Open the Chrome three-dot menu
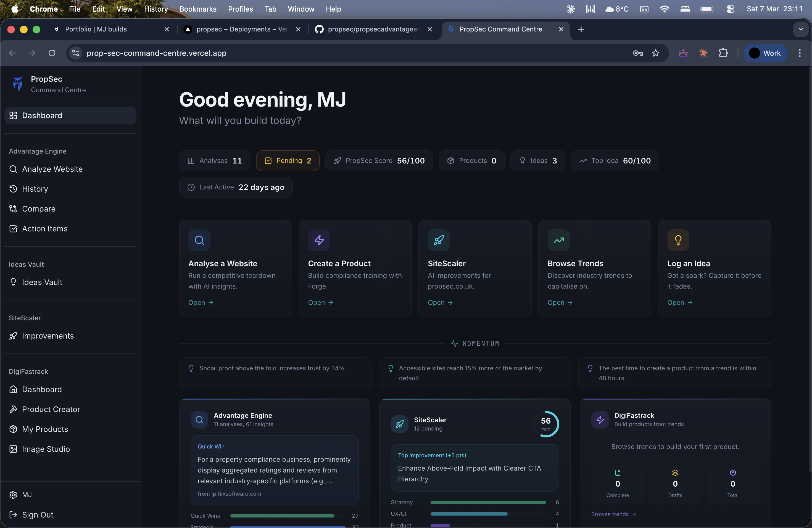The width and height of the screenshot is (812, 528). (799, 53)
